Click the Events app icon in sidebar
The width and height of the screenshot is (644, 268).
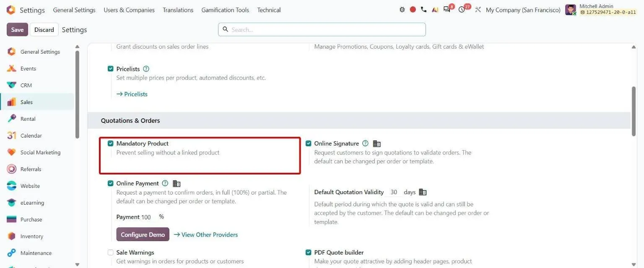point(12,68)
